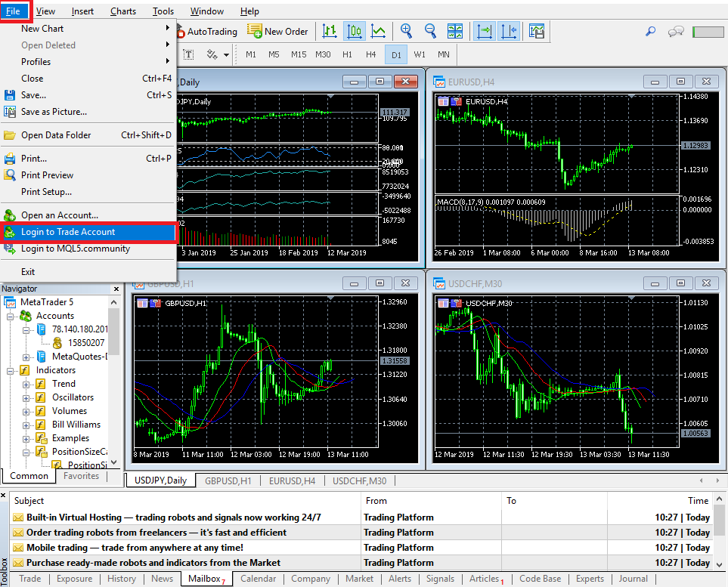Switch to candlestick chart icon
728x587 pixels.
(x=354, y=31)
